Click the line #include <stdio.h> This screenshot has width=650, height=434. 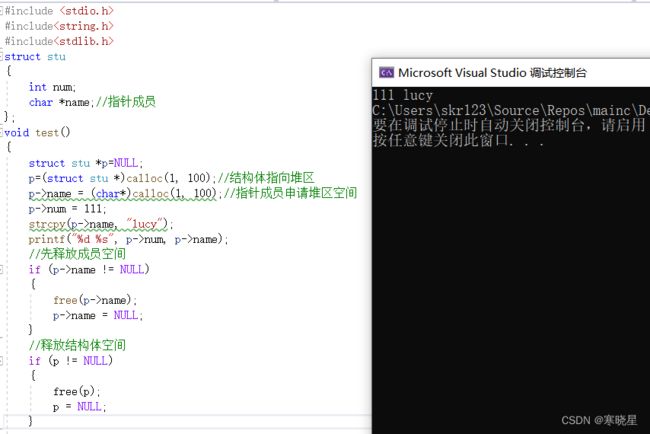[59, 11]
